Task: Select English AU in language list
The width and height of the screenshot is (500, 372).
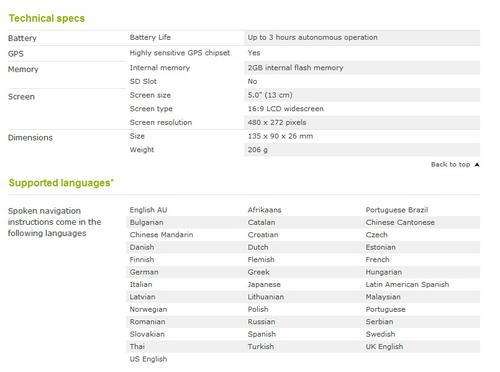Action: [148, 210]
